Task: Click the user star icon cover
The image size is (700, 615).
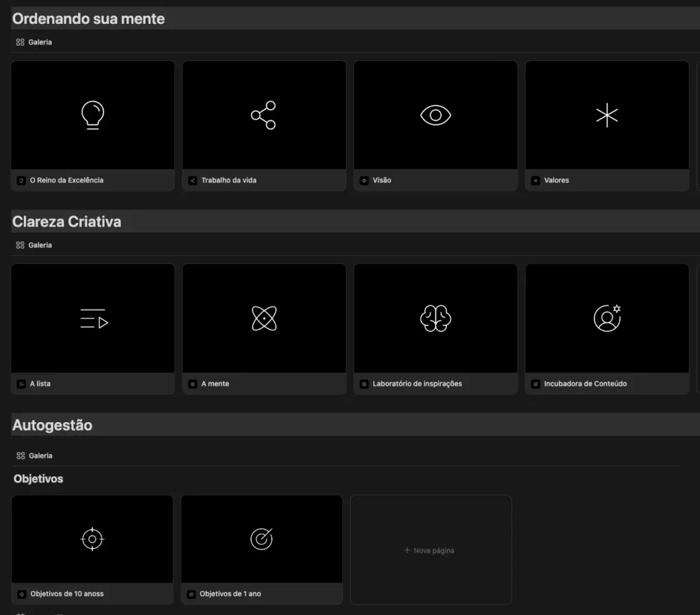Action: (606, 318)
